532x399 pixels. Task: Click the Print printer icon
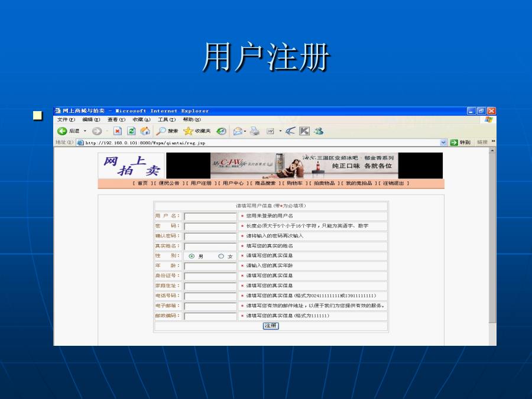[x=255, y=131]
